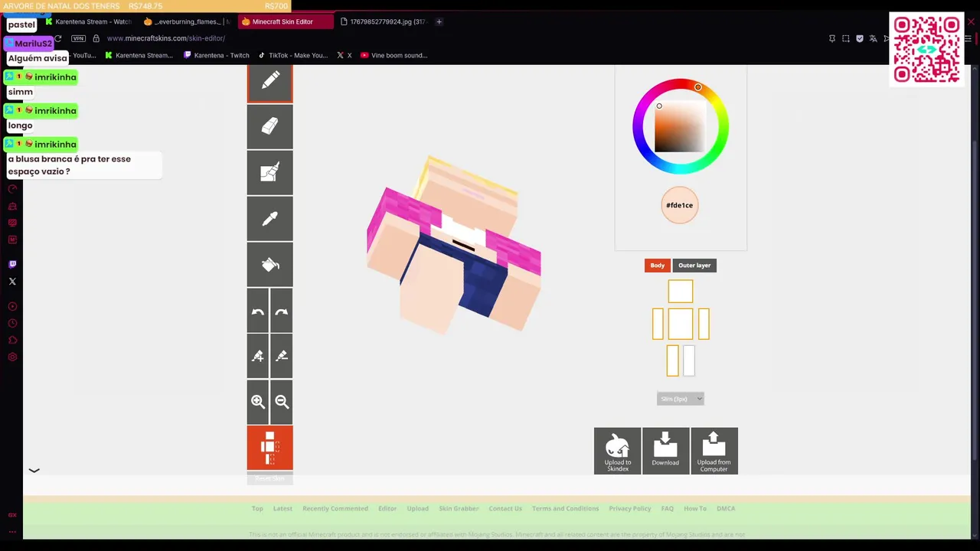Screen dimensions: 980x551
Task: Click the Contact Us footer link
Action: click(x=505, y=508)
